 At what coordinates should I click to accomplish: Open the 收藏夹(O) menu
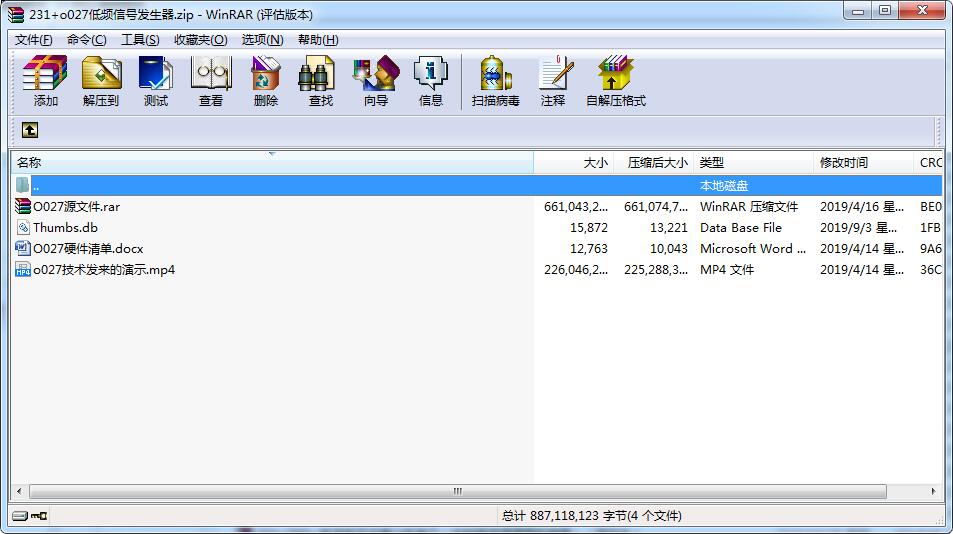[x=201, y=39]
